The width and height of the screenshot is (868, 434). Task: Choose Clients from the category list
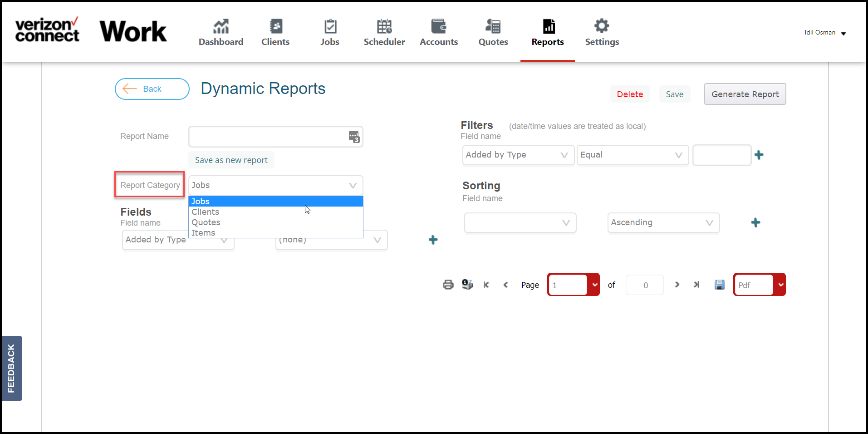pyautogui.click(x=276, y=212)
